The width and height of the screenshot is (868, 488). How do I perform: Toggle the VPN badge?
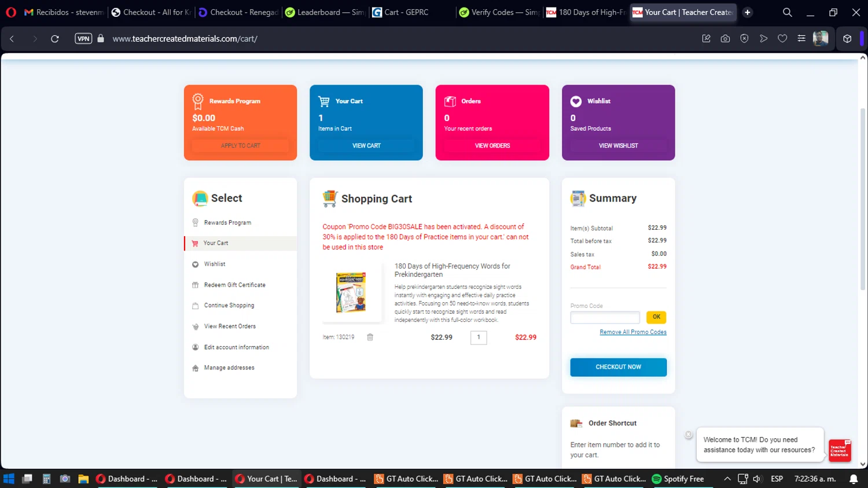83,39
